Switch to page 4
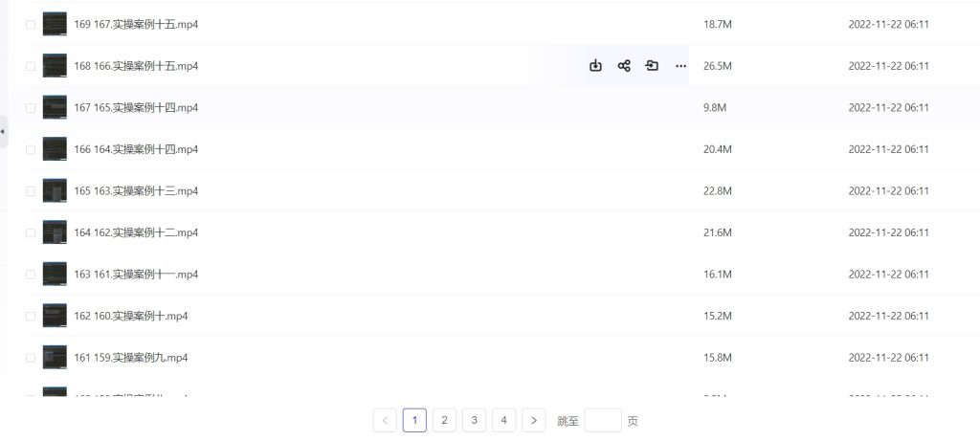980x441 pixels. 503,421
